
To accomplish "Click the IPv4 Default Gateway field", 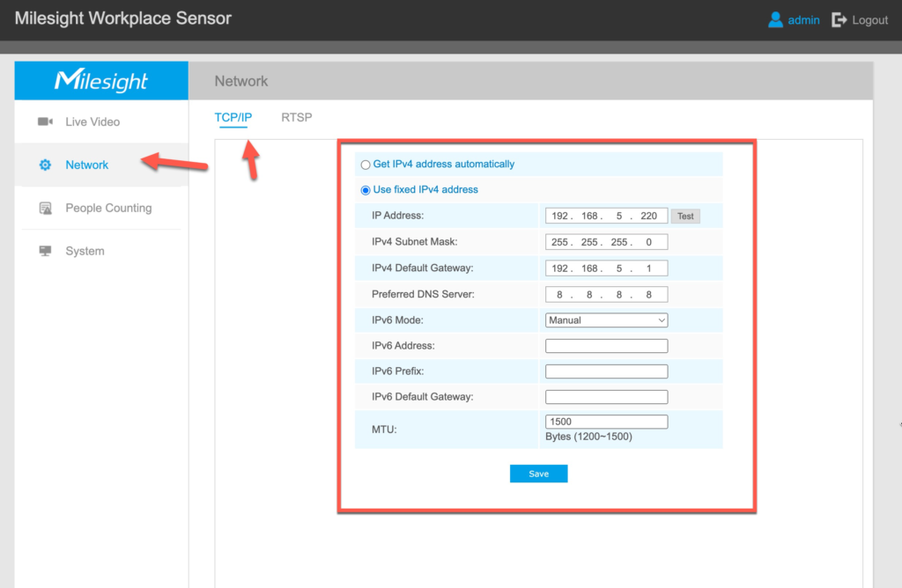I will click(606, 268).
